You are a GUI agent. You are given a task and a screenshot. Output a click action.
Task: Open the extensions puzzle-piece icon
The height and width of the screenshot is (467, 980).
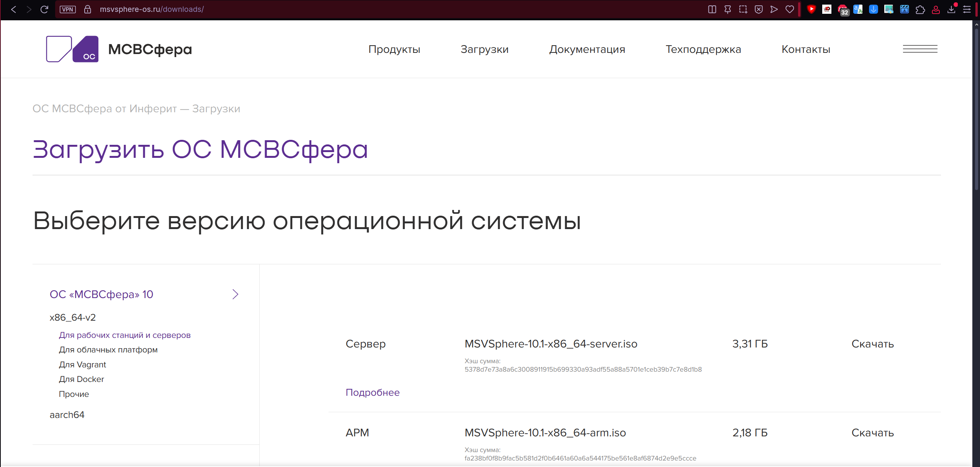[920, 9]
